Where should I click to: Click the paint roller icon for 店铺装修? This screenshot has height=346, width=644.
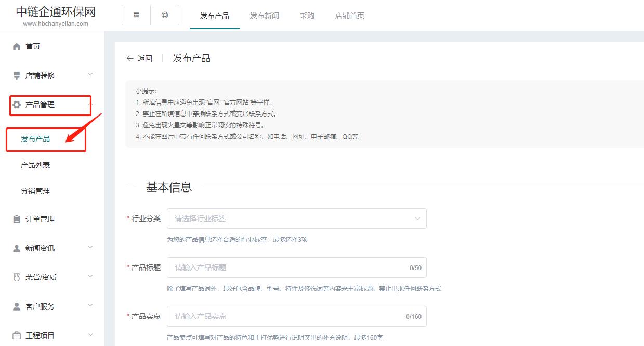(x=17, y=75)
